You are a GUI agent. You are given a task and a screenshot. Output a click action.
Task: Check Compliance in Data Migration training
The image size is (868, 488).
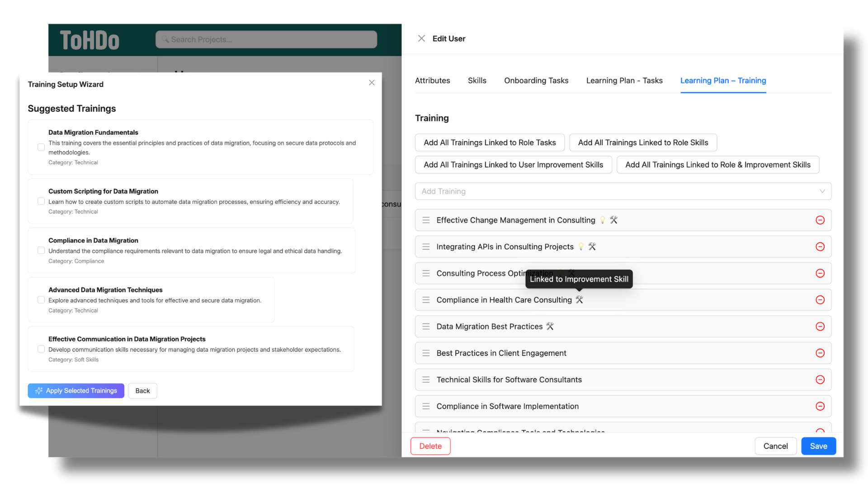[41, 250]
